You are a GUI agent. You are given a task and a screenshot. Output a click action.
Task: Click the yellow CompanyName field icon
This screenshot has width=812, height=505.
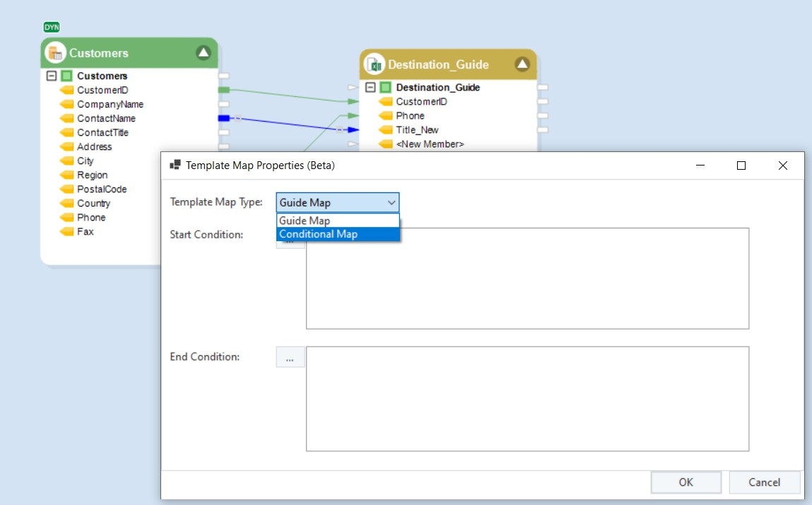tap(66, 105)
